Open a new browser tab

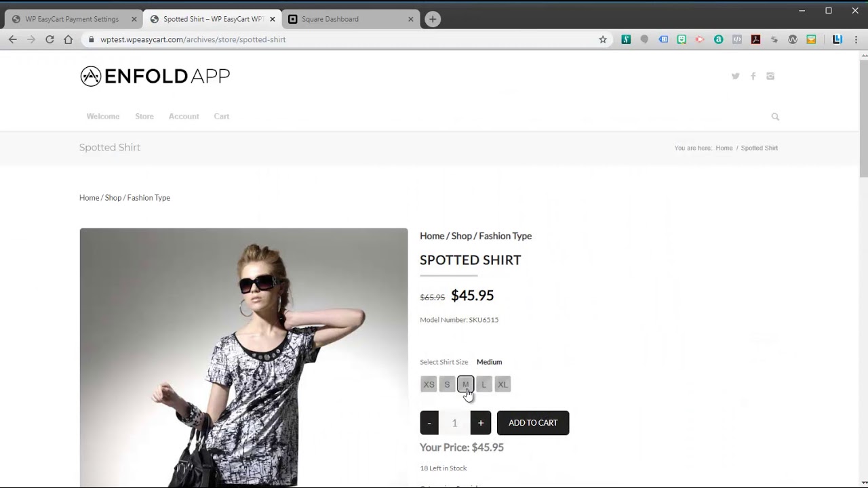(x=433, y=19)
